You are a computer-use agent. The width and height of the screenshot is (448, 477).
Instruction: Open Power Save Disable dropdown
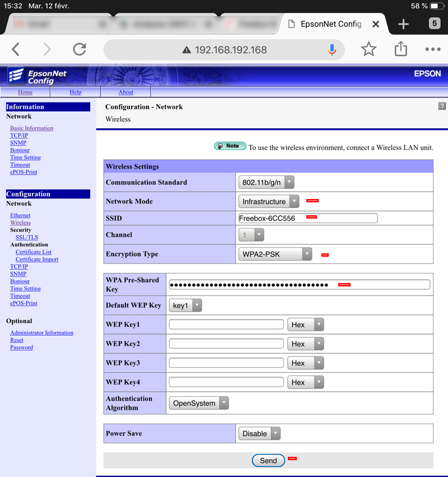click(x=259, y=433)
